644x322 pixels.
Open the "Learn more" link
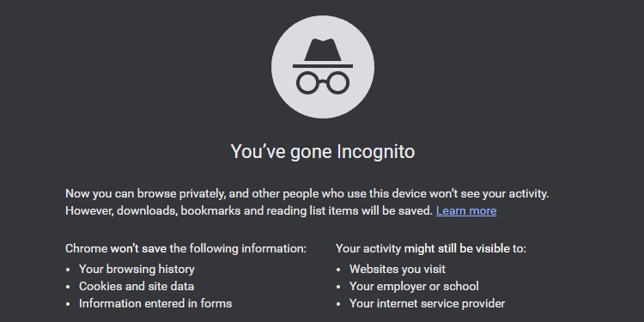click(466, 210)
